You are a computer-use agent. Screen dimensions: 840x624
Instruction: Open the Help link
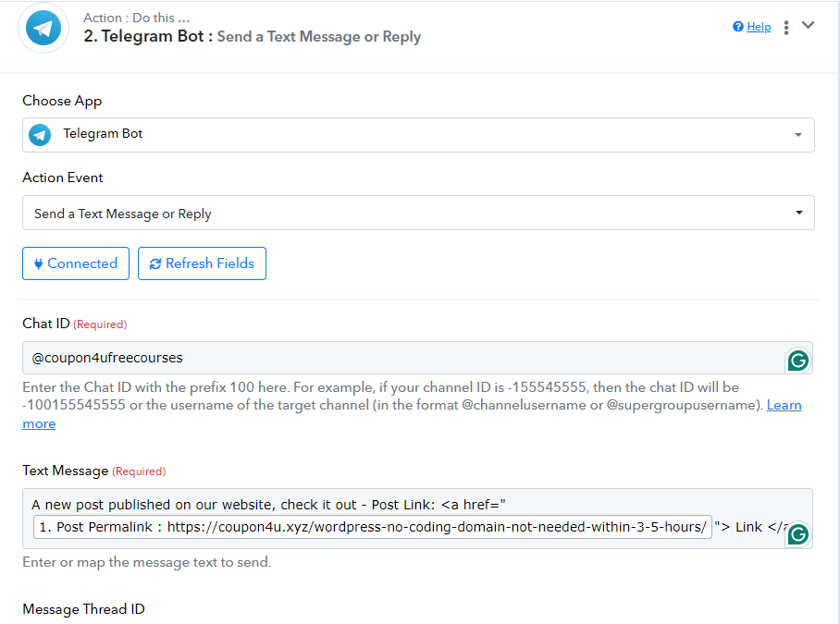[759, 27]
